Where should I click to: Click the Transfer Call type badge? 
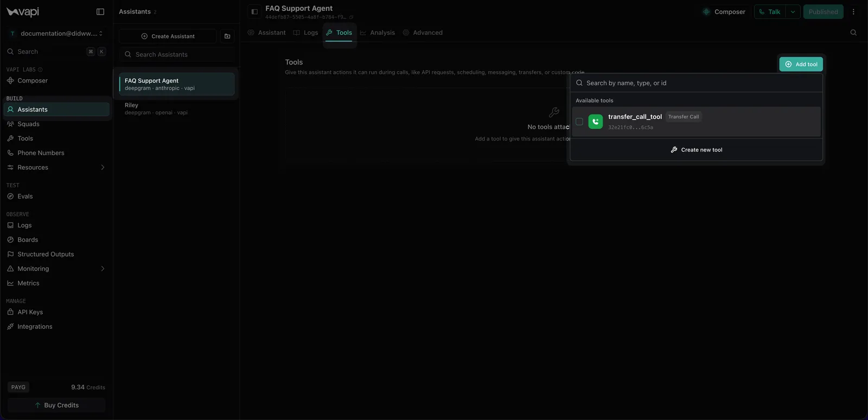[x=684, y=117]
